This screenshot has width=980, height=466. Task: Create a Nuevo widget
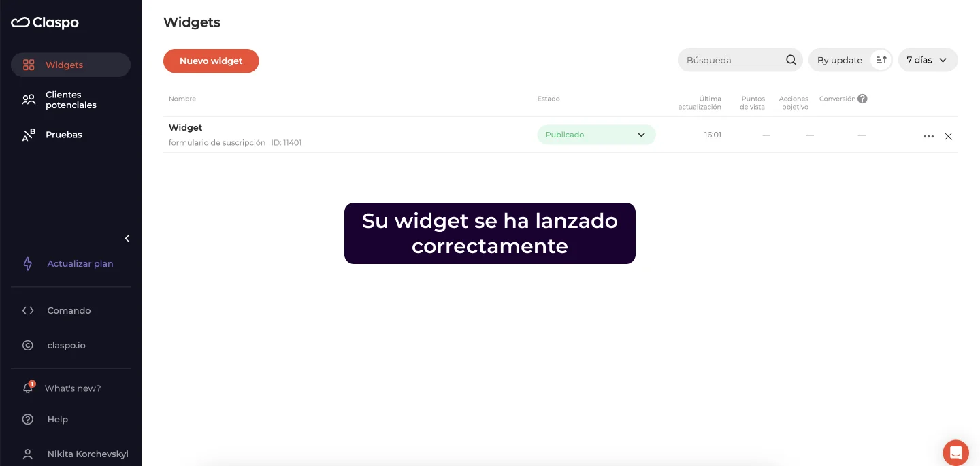(x=211, y=61)
